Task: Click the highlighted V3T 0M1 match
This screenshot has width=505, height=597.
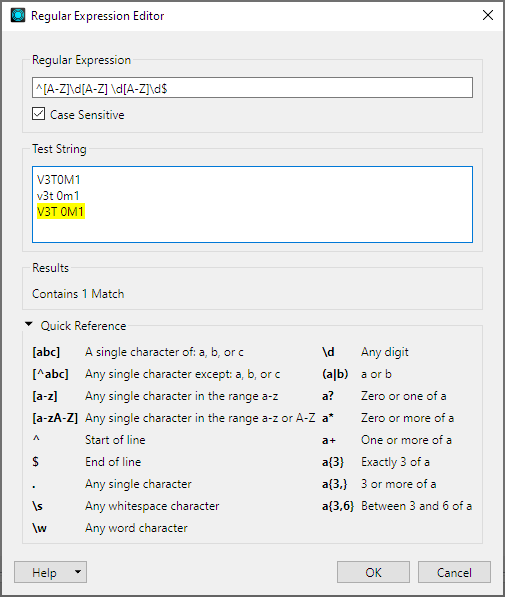Action: pos(61,212)
